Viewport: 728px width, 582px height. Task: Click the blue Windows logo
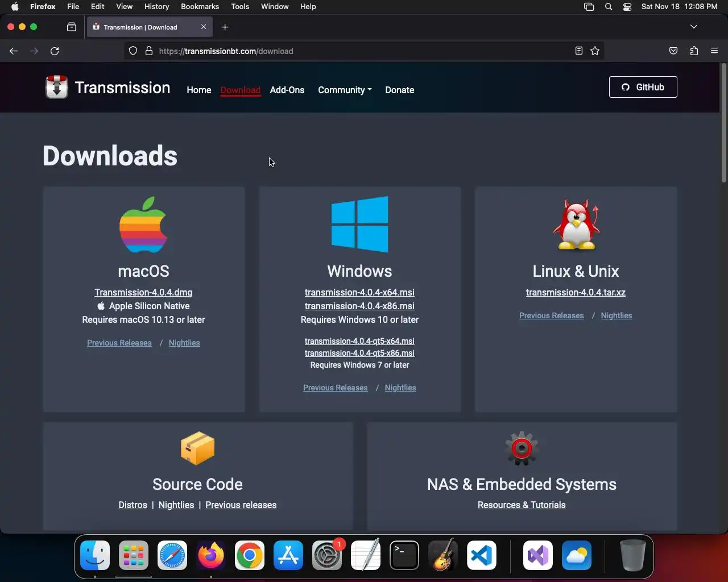tap(359, 225)
